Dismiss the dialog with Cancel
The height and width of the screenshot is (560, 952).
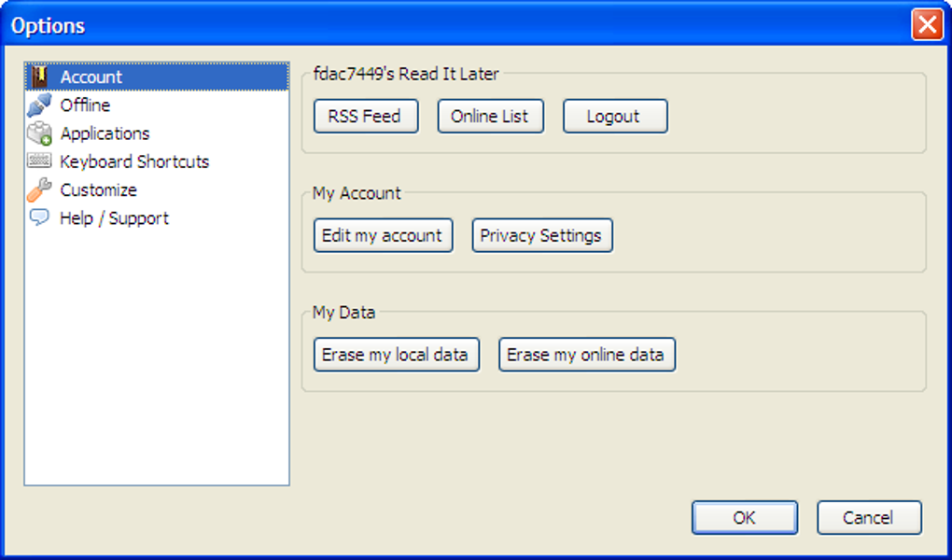tap(869, 517)
